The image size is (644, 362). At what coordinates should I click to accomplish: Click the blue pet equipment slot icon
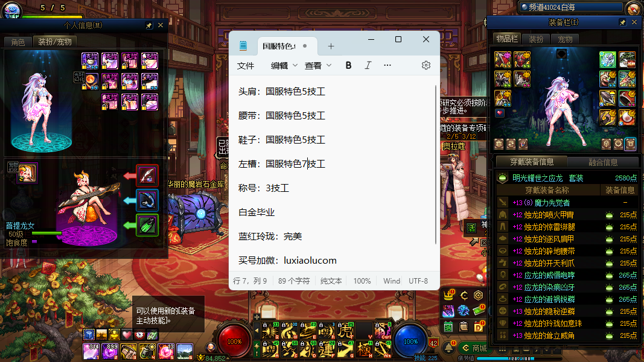tap(147, 200)
